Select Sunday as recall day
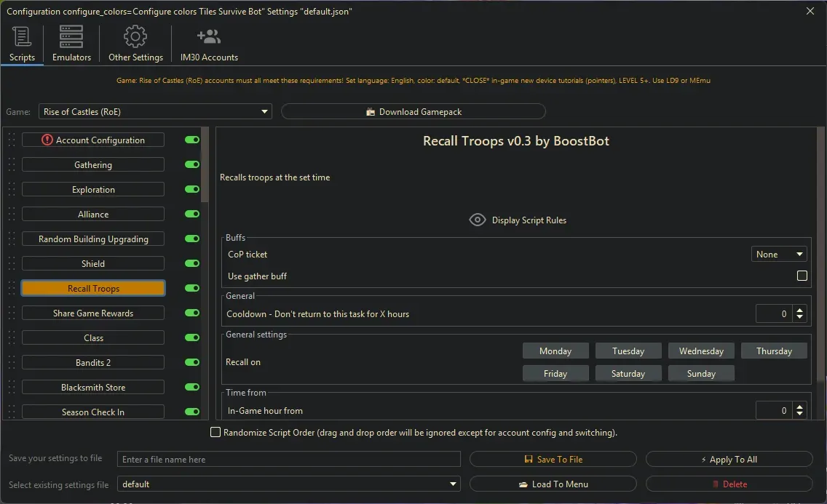The image size is (827, 504). tap(701, 373)
